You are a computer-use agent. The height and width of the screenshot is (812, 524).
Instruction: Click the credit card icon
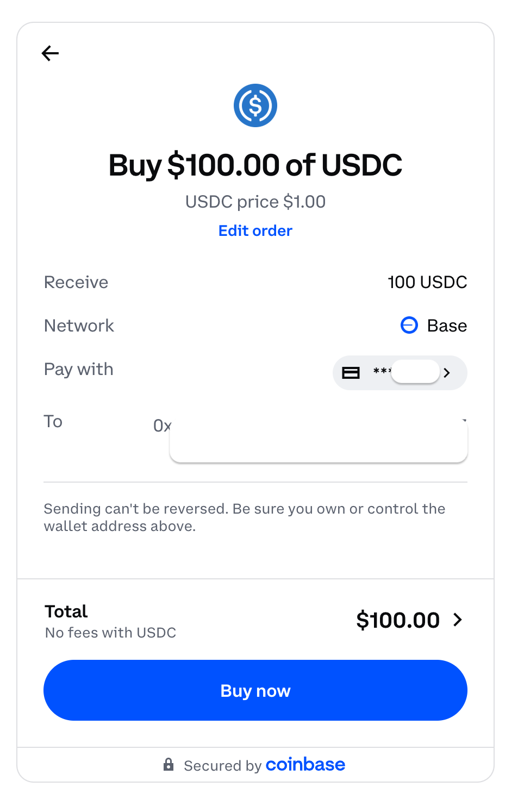[351, 373]
